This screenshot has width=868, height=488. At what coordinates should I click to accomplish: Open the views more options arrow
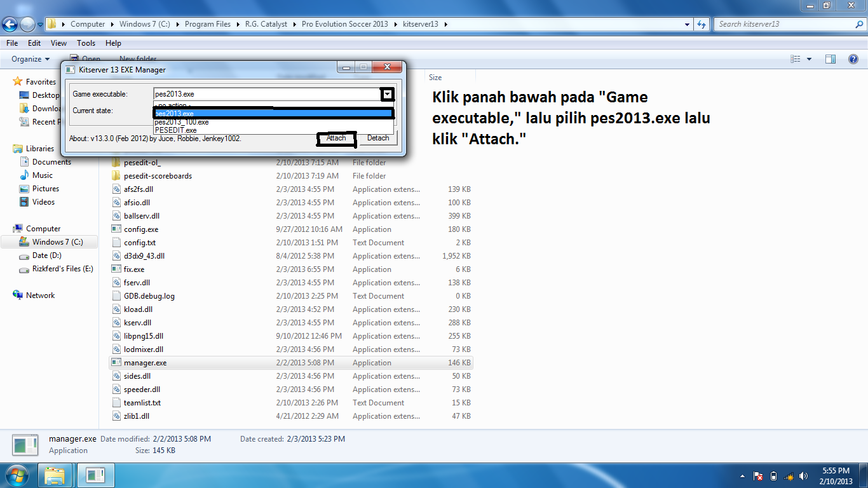pyautogui.click(x=809, y=59)
